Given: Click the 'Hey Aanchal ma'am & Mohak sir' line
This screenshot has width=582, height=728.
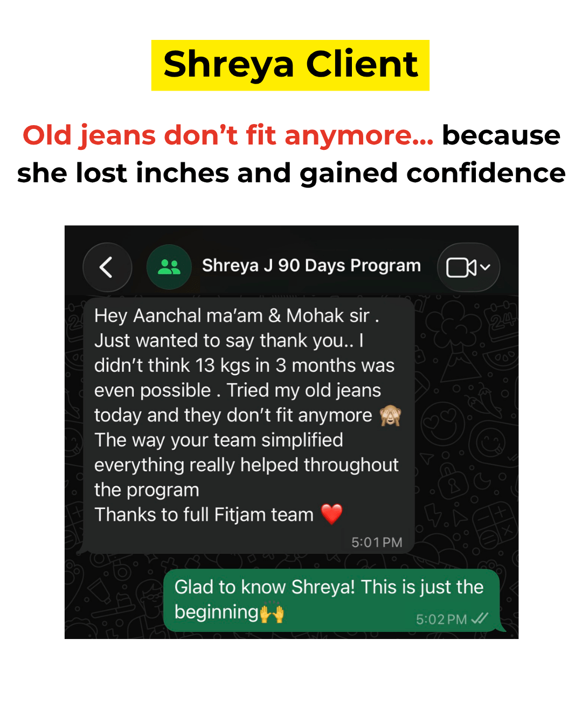Looking at the screenshot, I should pyautogui.click(x=232, y=315).
